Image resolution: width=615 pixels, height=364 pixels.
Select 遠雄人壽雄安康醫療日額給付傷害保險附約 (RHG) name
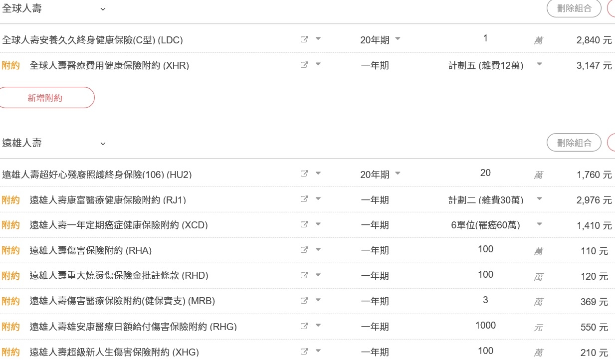[x=133, y=327]
